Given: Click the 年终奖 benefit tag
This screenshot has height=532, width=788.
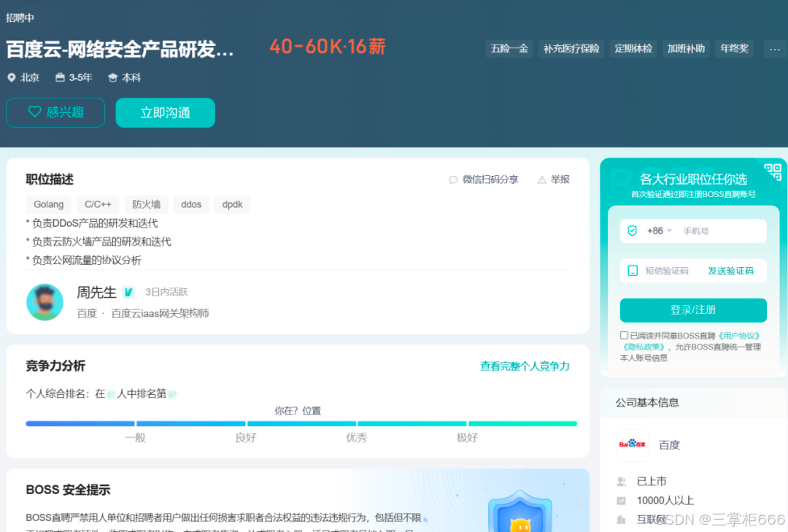Looking at the screenshot, I should pyautogui.click(x=734, y=49).
